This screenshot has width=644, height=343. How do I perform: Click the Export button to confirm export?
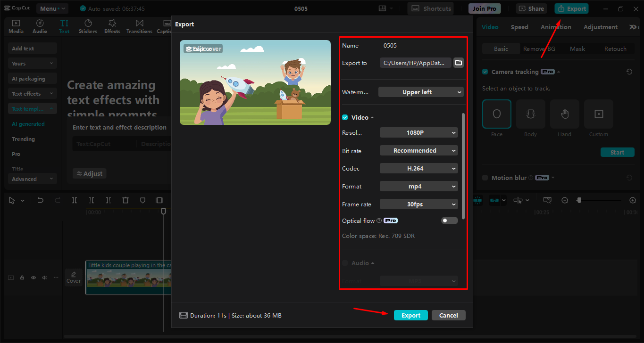tap(410, 315)
